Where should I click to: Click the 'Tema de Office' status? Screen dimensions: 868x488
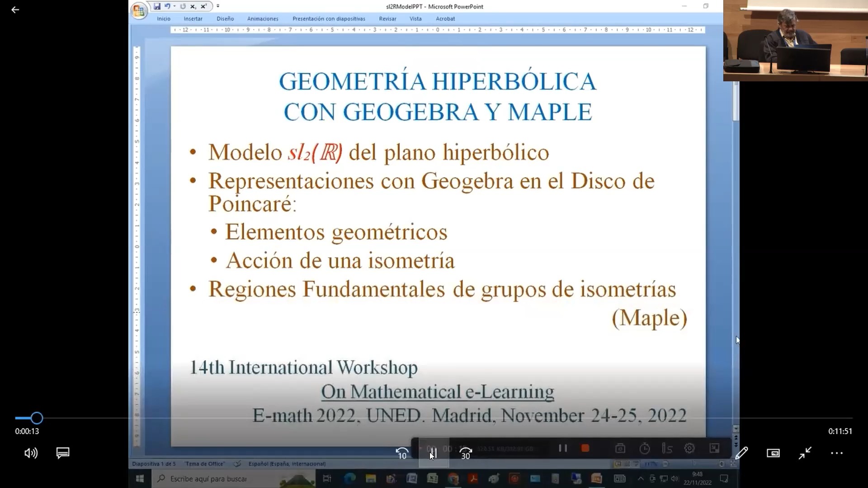click(205, 464)
